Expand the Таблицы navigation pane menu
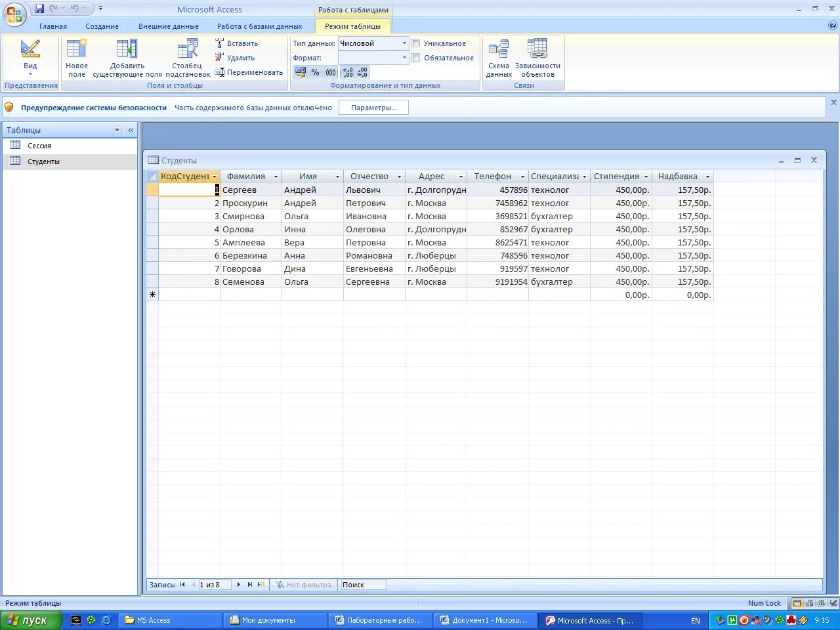This screenshot has width=840, height=630. coord(117,130)
